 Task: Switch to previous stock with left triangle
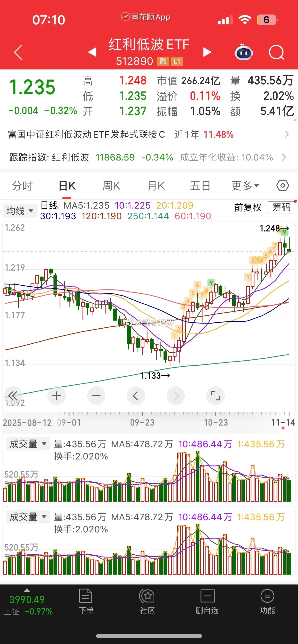point(92,52)
